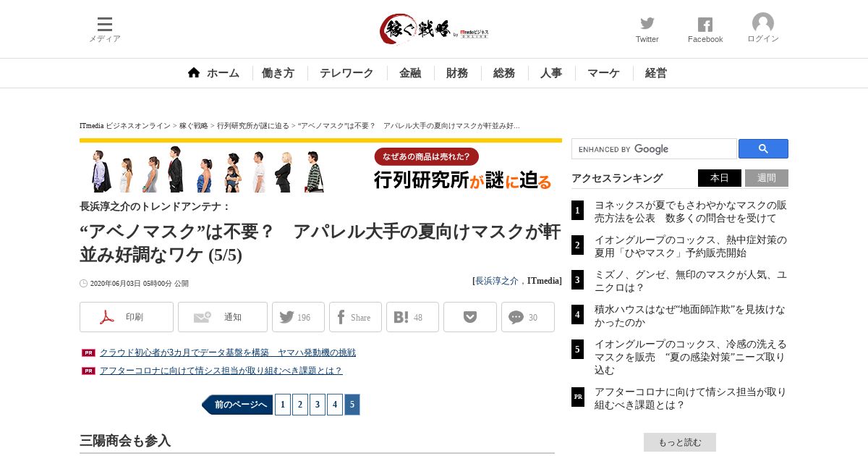Click the 長浜淳之介のトレンドアンテナ series label

point(155,206)
